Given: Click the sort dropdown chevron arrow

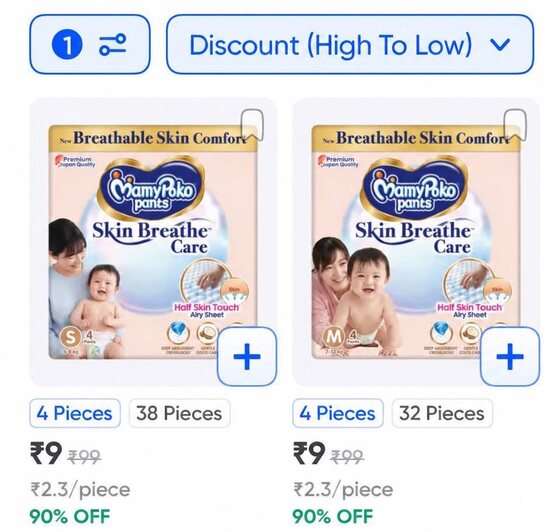Looking at the screenshot, I should (x=500, y=45).
